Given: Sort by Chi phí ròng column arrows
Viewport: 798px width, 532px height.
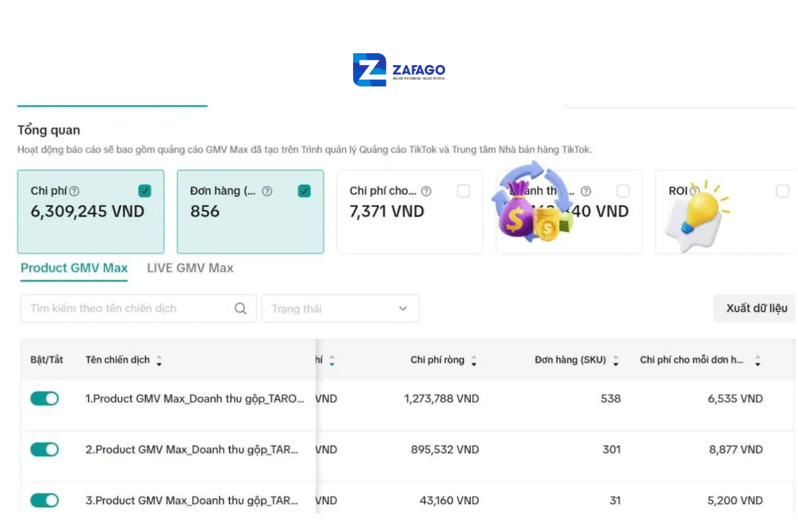Looking at the screenshot, I should (474, 361).
